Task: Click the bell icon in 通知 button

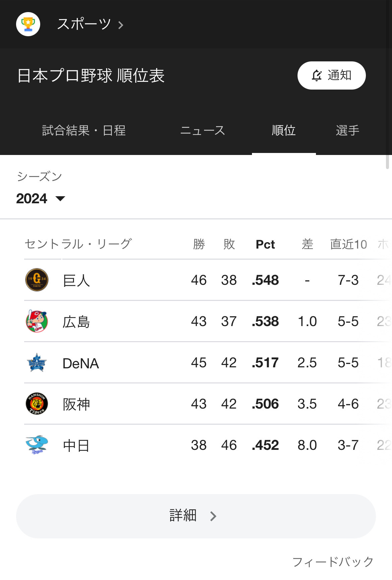Action: tap(317, 75)
